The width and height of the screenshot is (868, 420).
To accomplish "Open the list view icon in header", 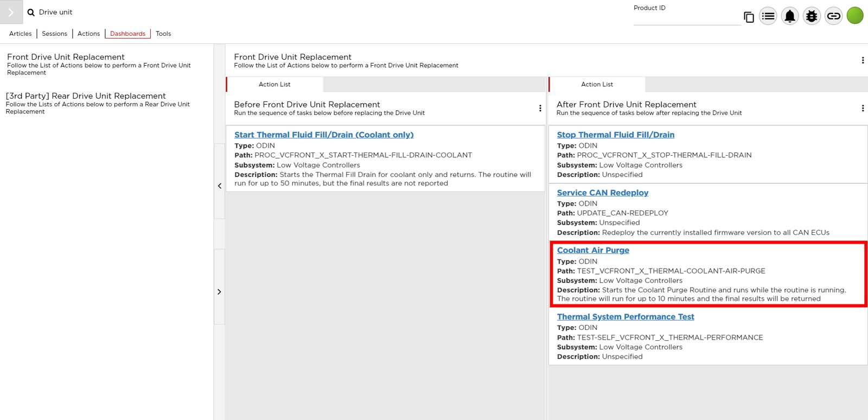I will (x=768, y=16).
